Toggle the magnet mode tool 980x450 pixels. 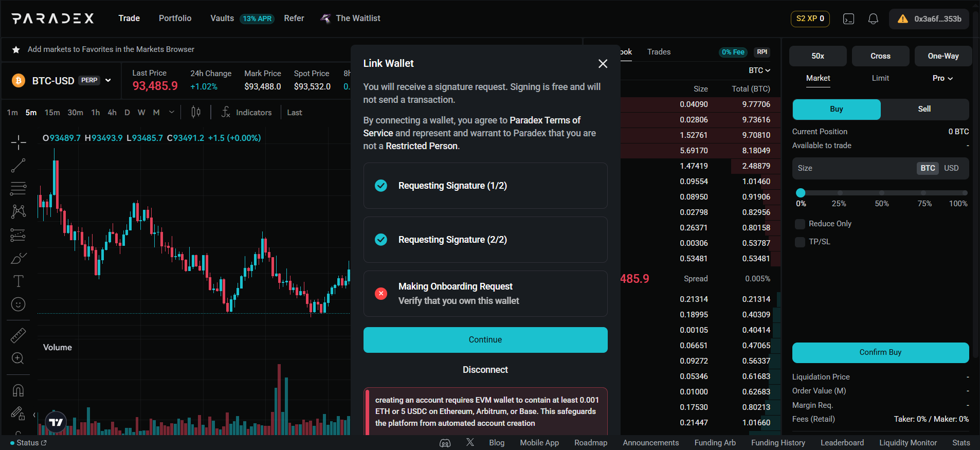pyautogui.click(x=19, y=390)
